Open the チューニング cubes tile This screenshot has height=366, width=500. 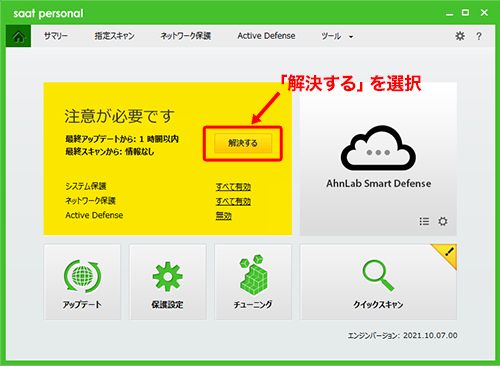coord(253,282)
